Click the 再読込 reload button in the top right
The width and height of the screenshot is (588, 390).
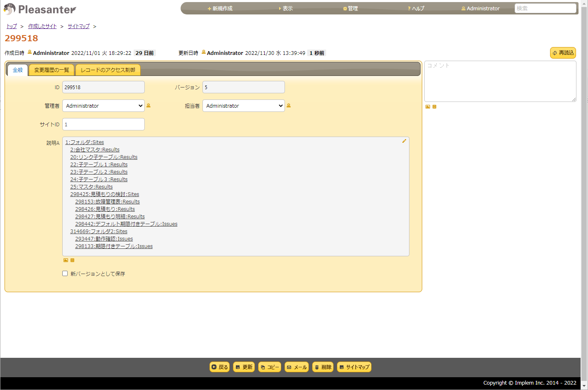coord(562,52)
